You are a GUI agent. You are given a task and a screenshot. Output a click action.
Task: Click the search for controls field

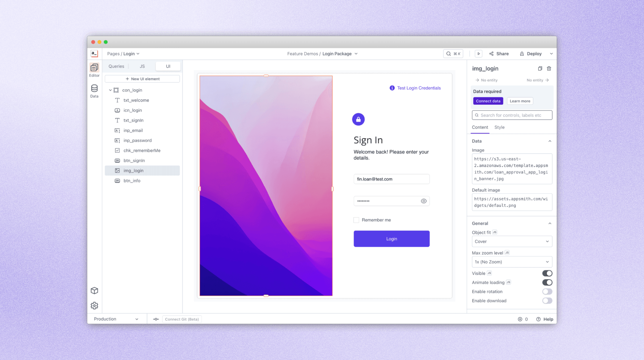(512, 115)
